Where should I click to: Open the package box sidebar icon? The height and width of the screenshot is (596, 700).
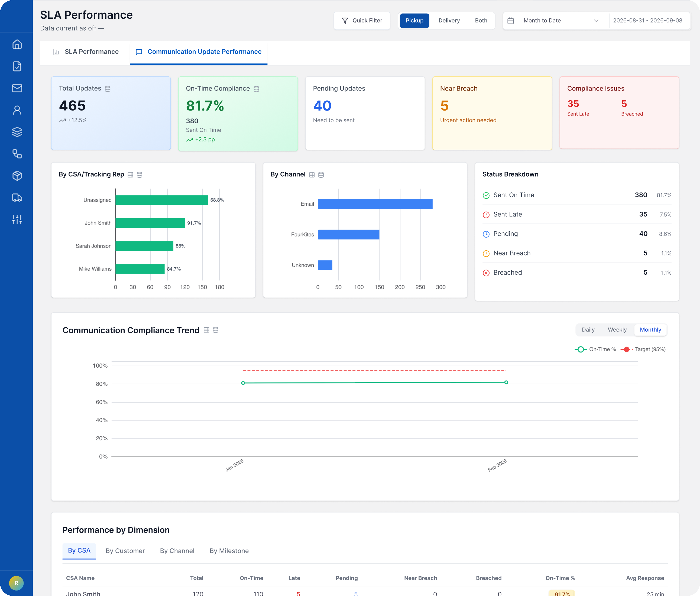pyautogui.click(x=17, y=176)
